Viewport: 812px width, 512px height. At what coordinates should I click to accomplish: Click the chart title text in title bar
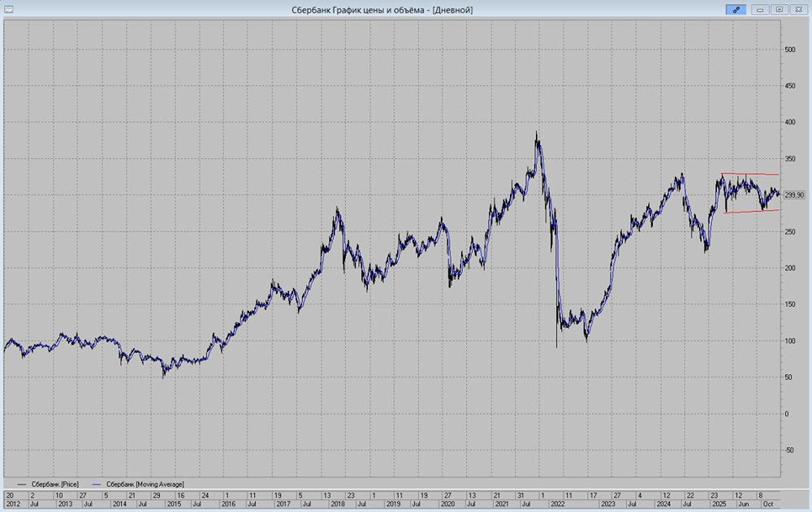tap(382, 10)
